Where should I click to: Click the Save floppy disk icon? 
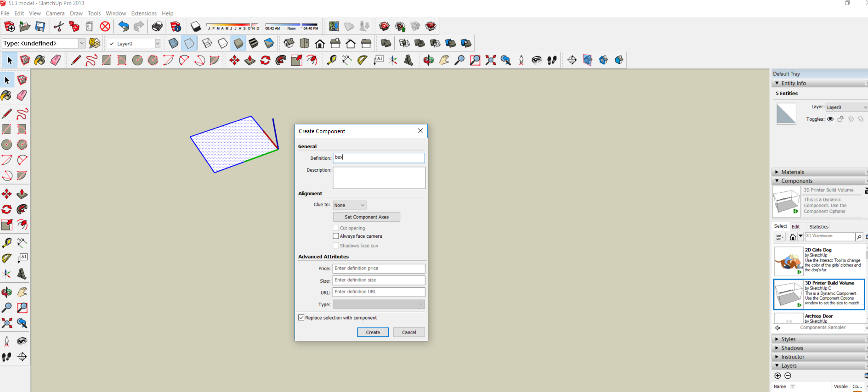click(40, 27)
